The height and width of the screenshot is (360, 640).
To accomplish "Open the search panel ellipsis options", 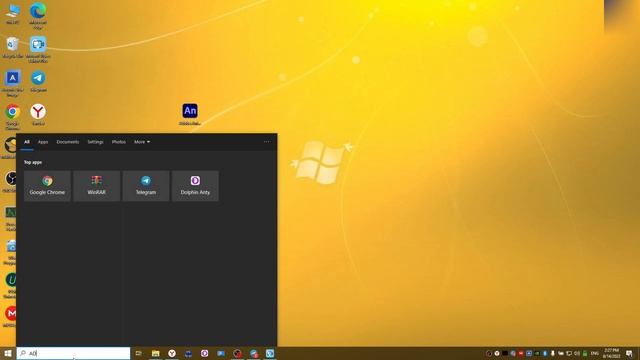I will (267, 142).
